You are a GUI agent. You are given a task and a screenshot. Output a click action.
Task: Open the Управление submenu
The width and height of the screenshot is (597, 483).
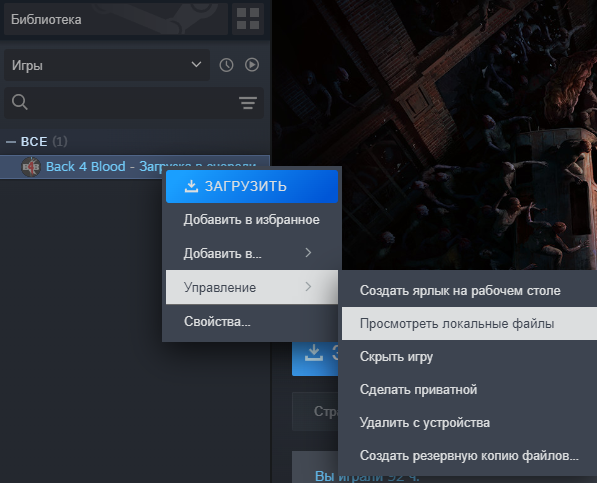tap(252, 287)
